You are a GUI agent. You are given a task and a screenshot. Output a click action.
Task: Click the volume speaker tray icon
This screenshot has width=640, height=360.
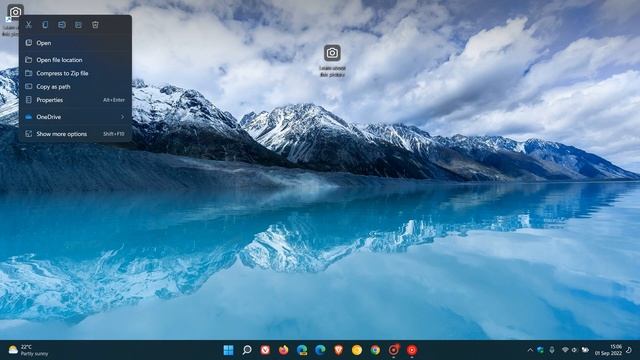click(x=575, y=350)
